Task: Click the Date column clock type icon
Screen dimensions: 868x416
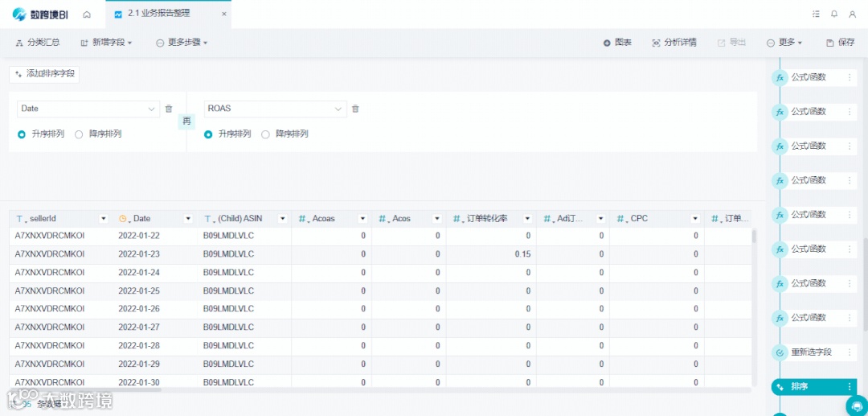Action: coord(124,219)
